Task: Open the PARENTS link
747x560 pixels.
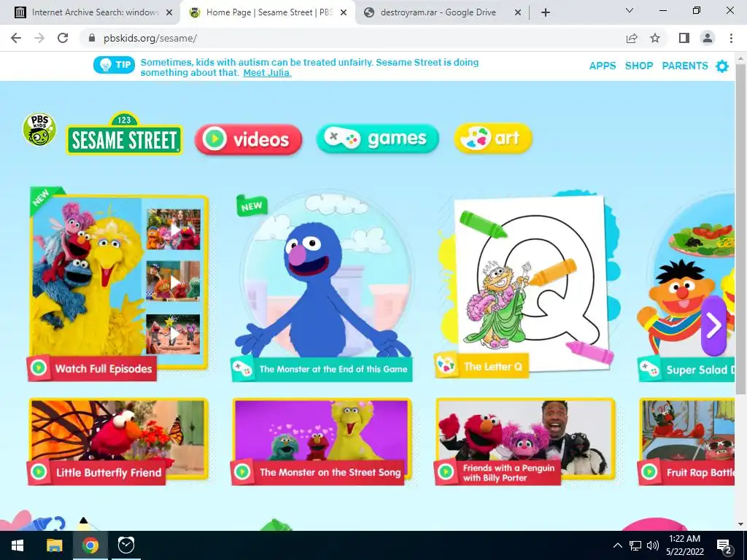Action: point(684,66)
